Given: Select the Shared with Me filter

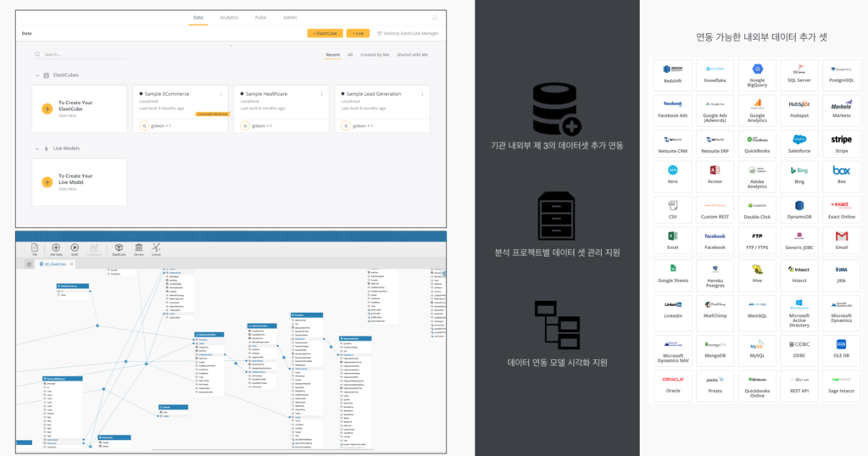Looking at the screenshot, I should [413, 55].
